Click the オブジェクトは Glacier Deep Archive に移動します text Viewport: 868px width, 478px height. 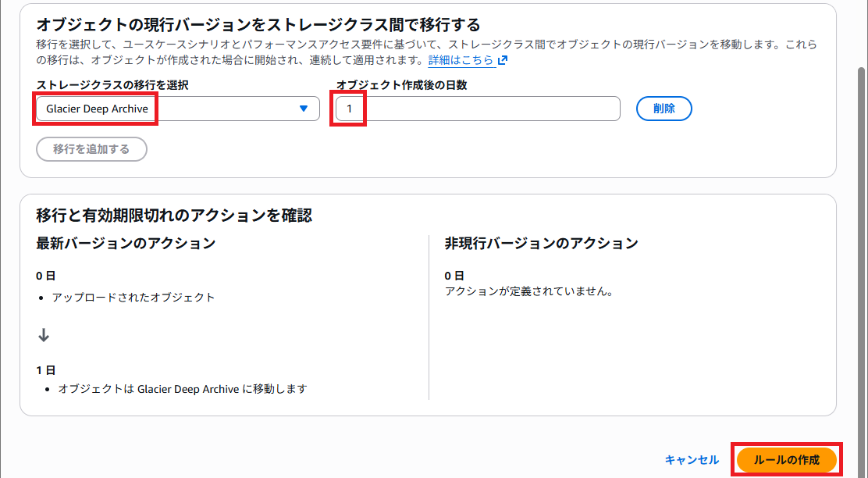click(183, 389)
